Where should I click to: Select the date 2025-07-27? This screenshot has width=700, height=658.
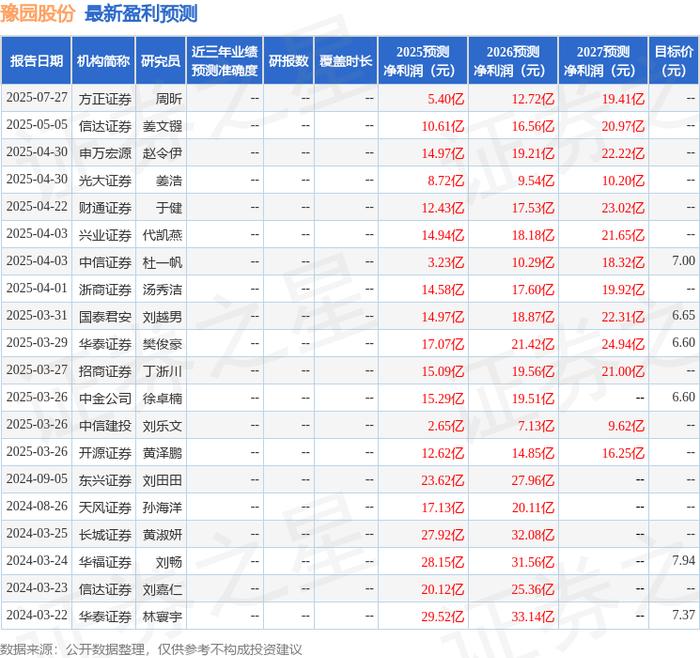[x=37, y=98]
